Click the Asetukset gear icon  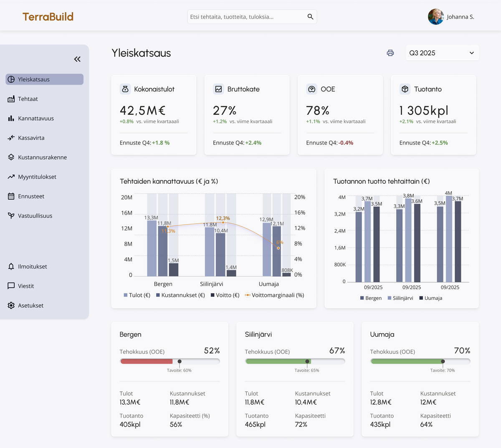coord(11,306)
